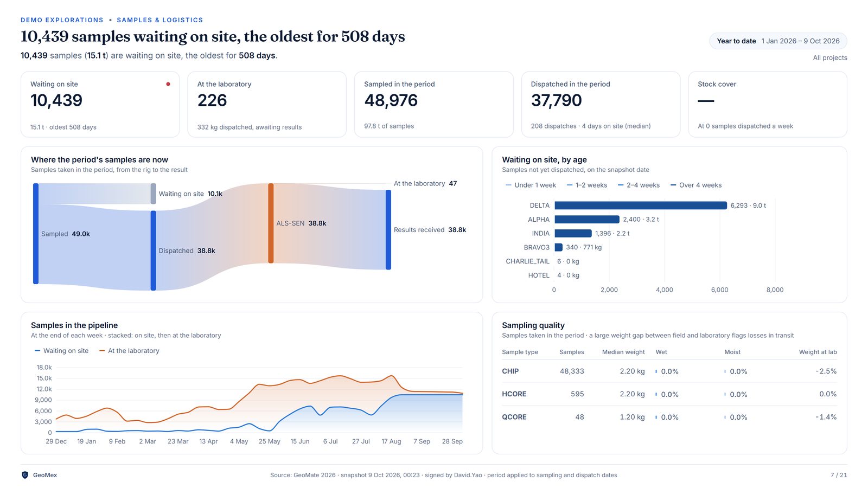Screen dimensions: 868x488
Task: Click the Results received node in Sankey
Action: [x=388, y=230]
